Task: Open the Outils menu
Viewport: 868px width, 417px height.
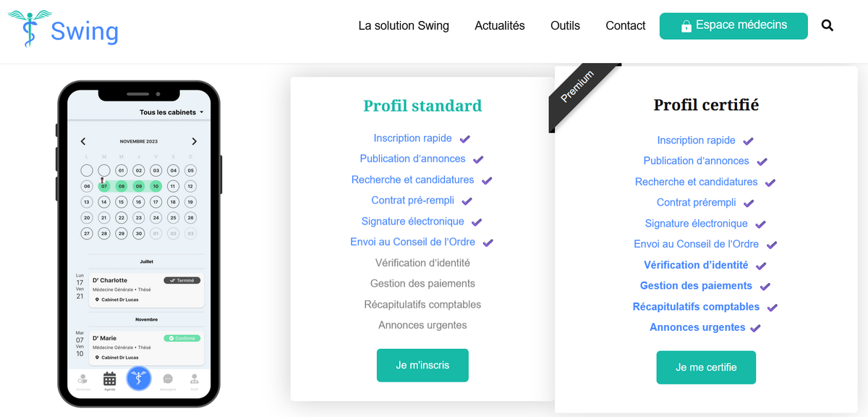Action: coord(565,25)
